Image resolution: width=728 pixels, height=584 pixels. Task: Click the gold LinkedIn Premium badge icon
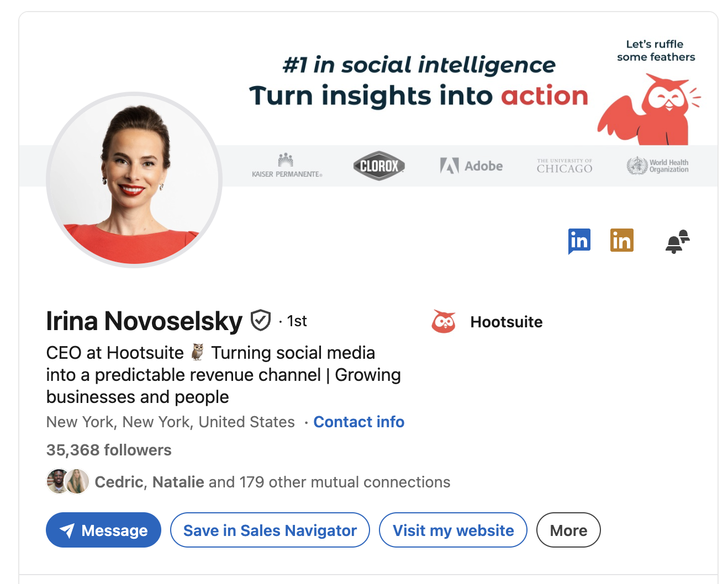point(621,241)
